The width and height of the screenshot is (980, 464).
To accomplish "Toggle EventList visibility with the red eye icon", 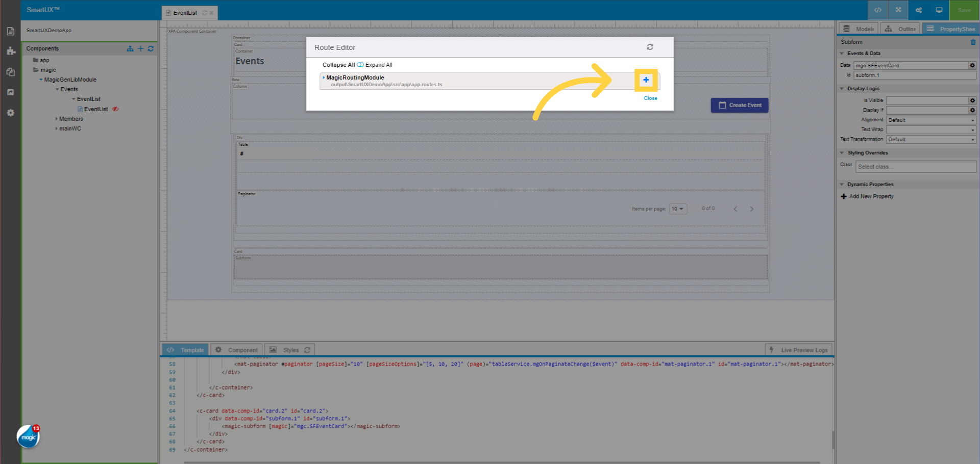I will pos(115,109).
